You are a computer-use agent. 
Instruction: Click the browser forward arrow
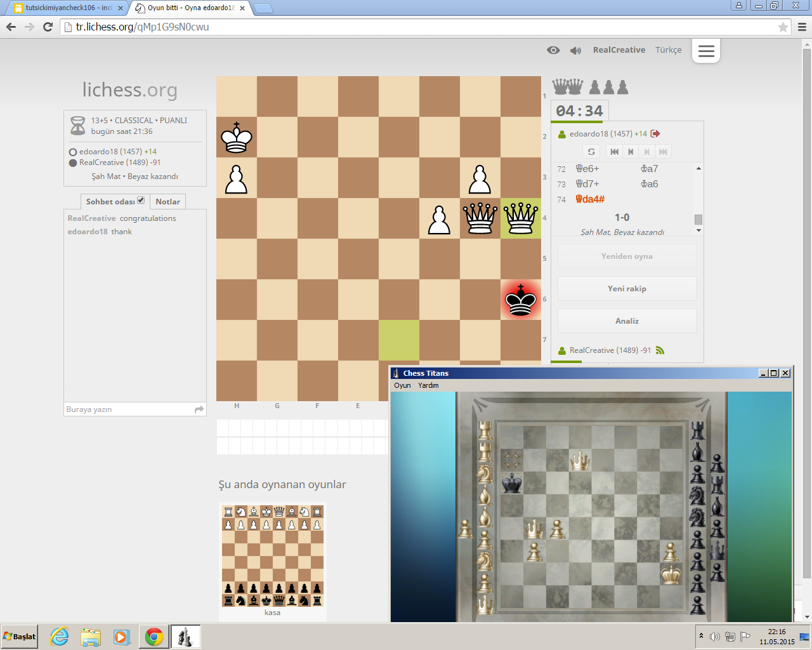pos(29,27)
